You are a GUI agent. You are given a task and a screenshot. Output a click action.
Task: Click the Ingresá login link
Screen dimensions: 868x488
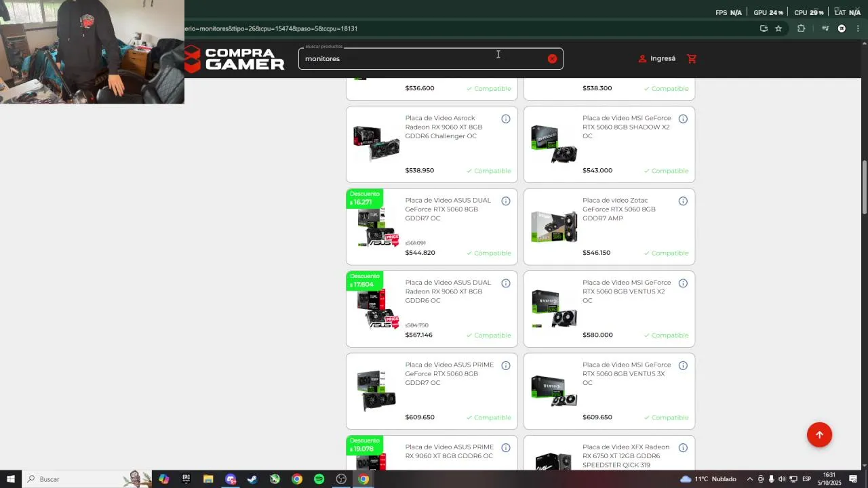[x=657, y=59]
